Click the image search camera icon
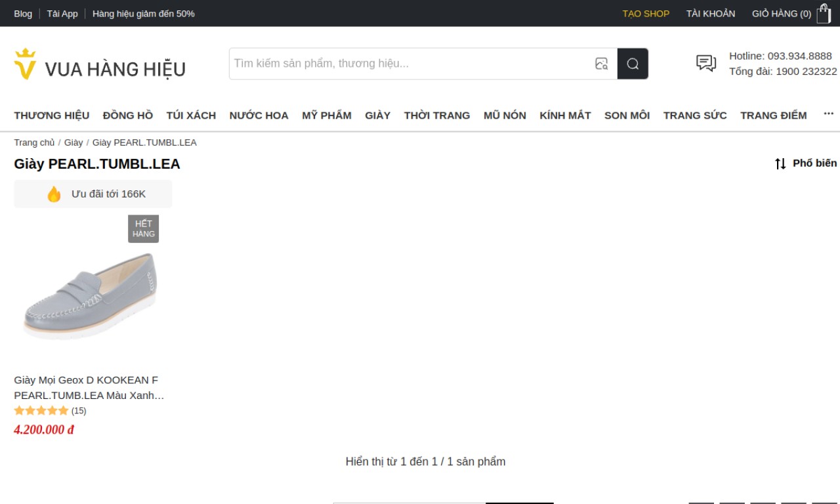Image resolution: width=840 pixels, height=504 pixels. (601, 64)
